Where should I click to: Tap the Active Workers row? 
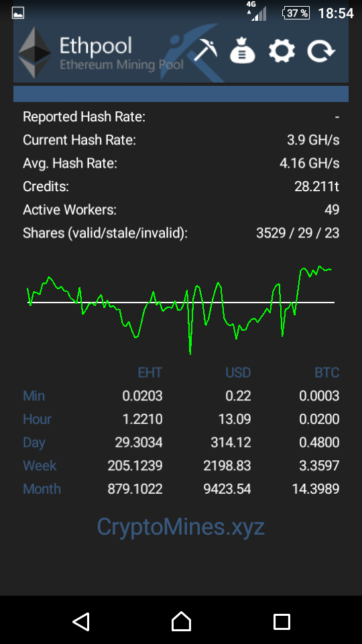(x=181, y=210)
